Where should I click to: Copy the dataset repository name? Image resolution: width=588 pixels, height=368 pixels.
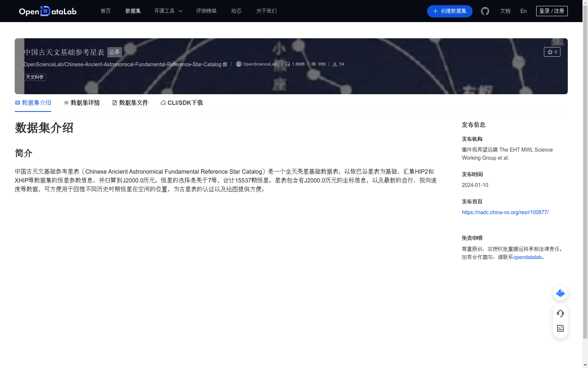tap(225, 64)
